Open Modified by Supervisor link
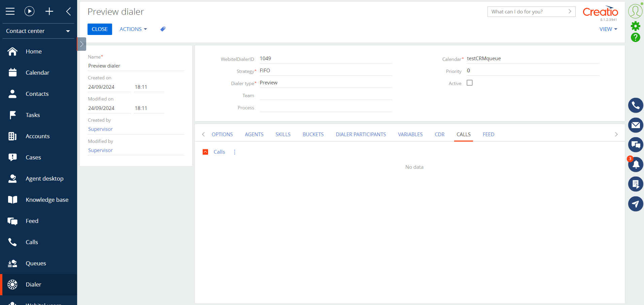This screenshot has width=644, height=305. coord(100,150)
